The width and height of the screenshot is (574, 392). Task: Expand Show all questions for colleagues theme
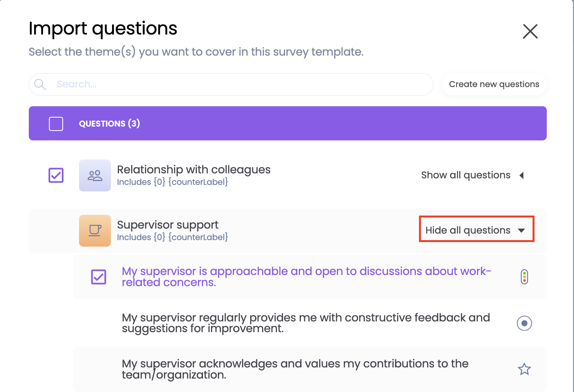click(x=466, y=175)
